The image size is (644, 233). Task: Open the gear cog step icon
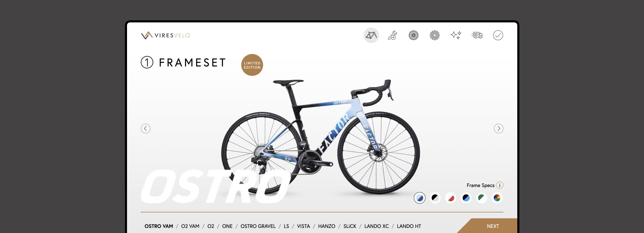click(x=435, y=35)
